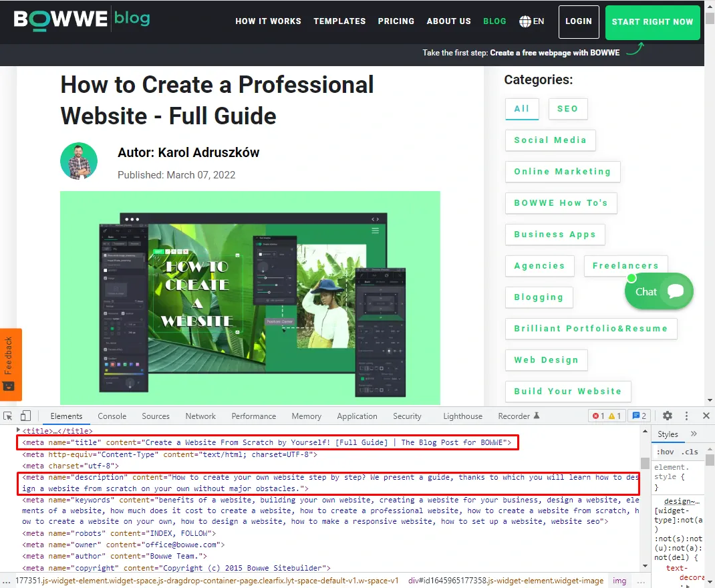Show more style panes chevron
The height and width of the screenshot is (588, 715).
[694, 434]
